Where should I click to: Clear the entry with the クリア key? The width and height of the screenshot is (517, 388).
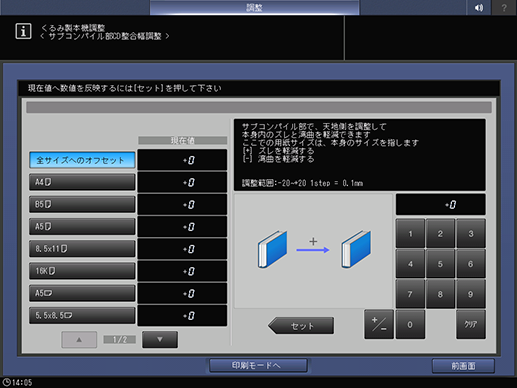471,324
